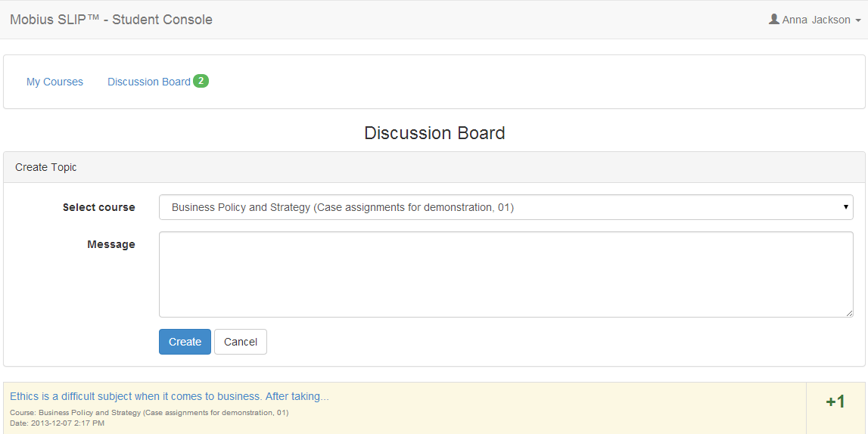Go to My Courses
The image size is (868, 434).
click(x=54, y=82)
